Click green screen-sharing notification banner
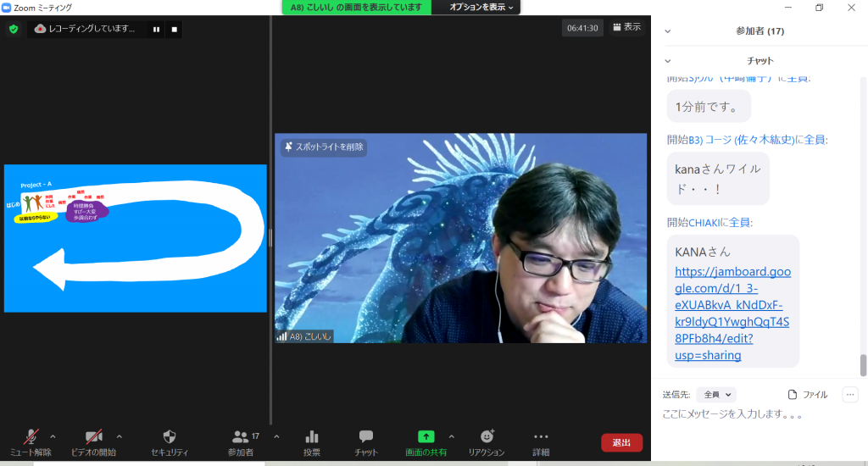 [357, 7]
